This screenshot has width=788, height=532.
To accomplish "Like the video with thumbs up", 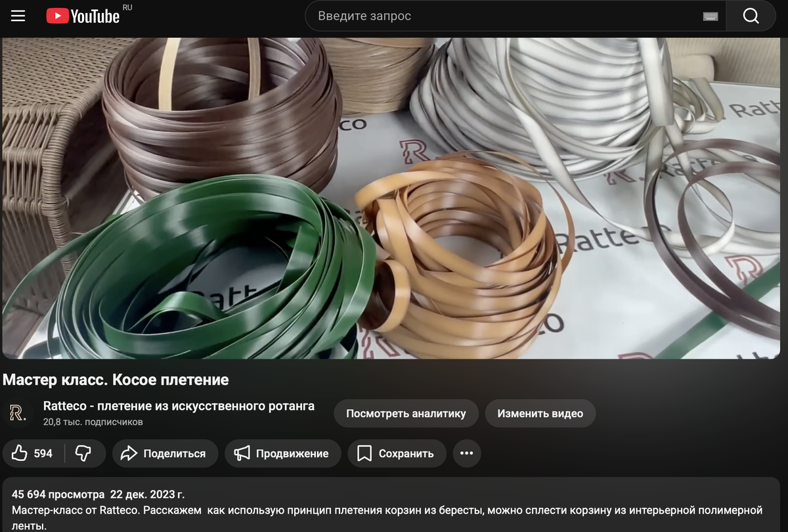I will 32,453.
